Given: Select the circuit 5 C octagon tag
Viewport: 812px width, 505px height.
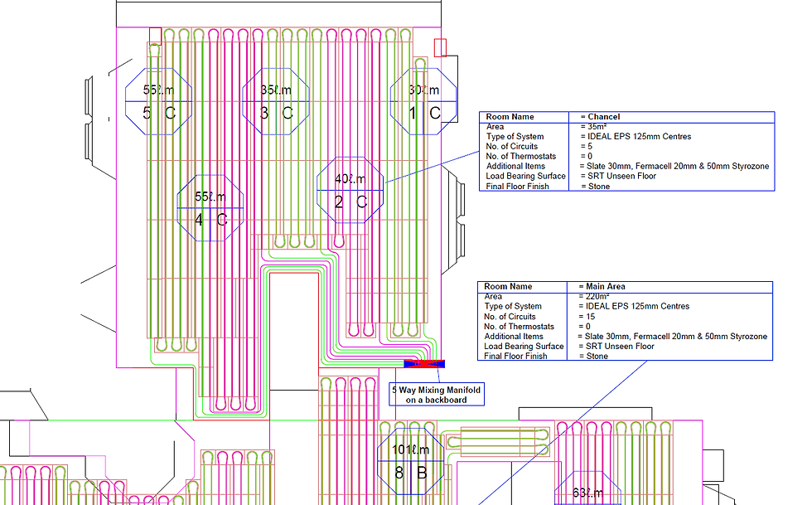Looking at the screenshot, I should tap(159, 102).
